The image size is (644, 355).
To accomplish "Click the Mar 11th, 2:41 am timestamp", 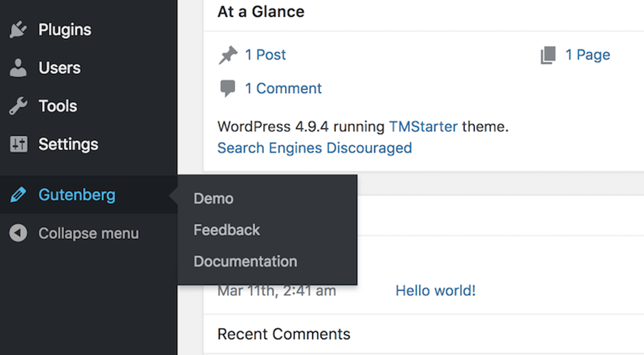I will click(x=276, y=291).
